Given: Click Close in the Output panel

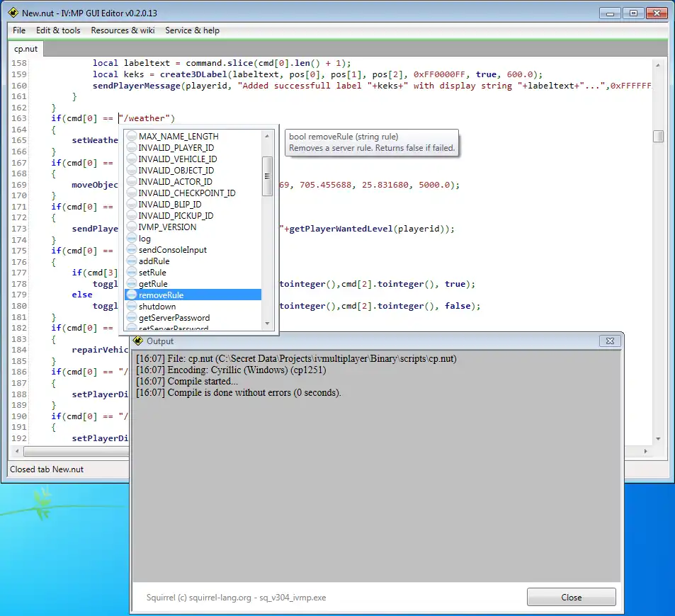Looking at the screenshot, I should click(x=572, y=597).
